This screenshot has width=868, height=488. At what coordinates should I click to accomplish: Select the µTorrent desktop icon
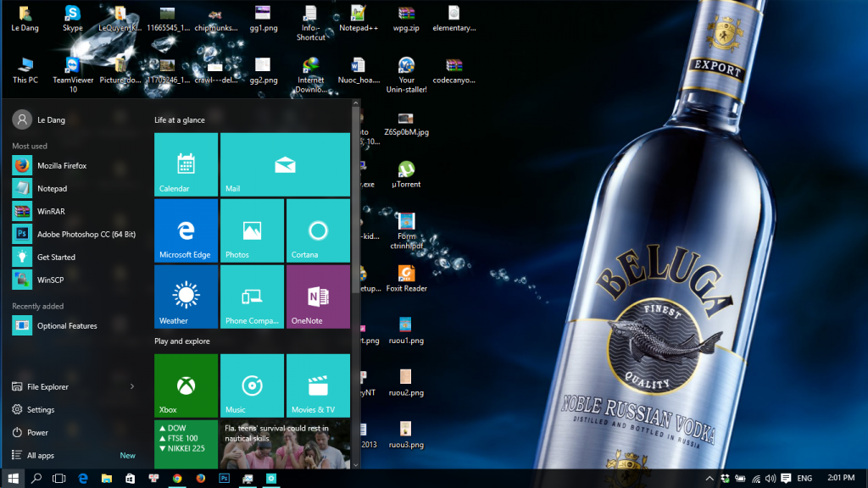pos(406,175)
